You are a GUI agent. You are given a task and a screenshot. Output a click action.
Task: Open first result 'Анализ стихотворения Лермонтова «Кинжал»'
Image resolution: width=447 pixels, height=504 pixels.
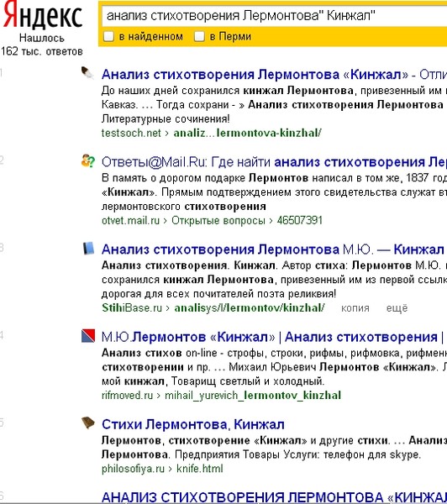[274, 75]
